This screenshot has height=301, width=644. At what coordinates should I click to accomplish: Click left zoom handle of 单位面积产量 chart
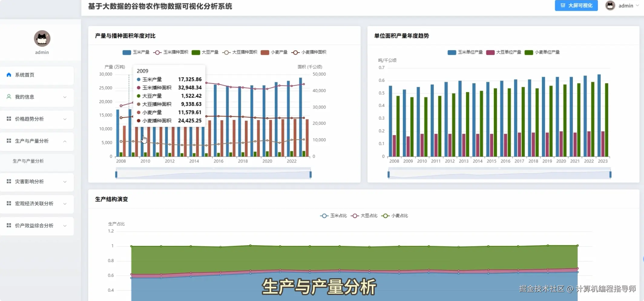(x=389, y=174)
